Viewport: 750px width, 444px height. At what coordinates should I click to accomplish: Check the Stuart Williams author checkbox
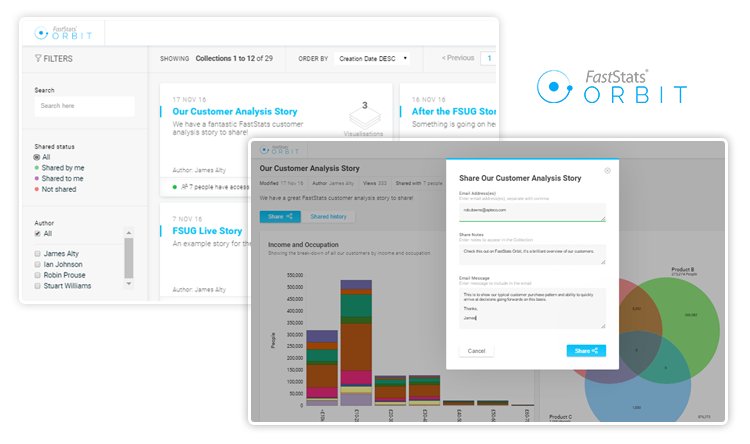(x=37, y=286)
